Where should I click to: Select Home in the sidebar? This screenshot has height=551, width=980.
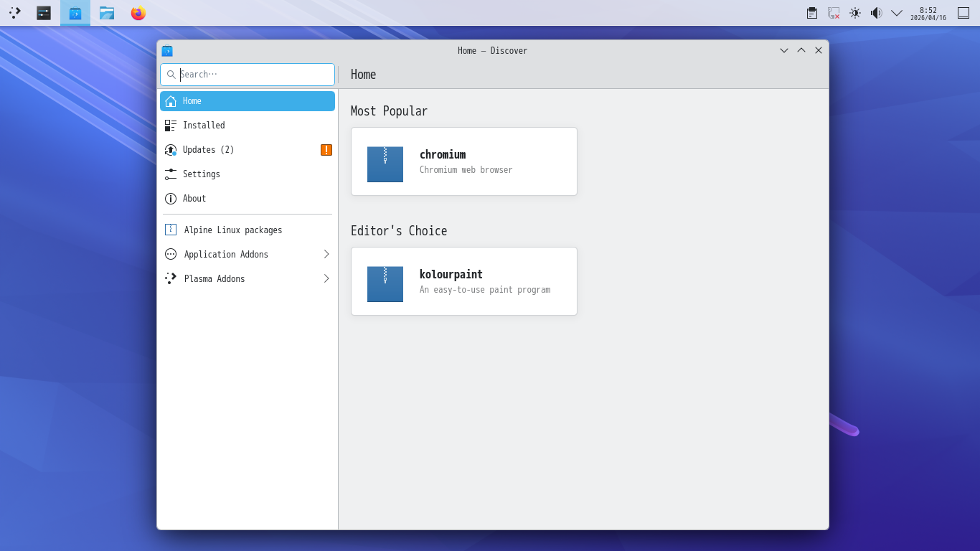click(x=248, y=101)
